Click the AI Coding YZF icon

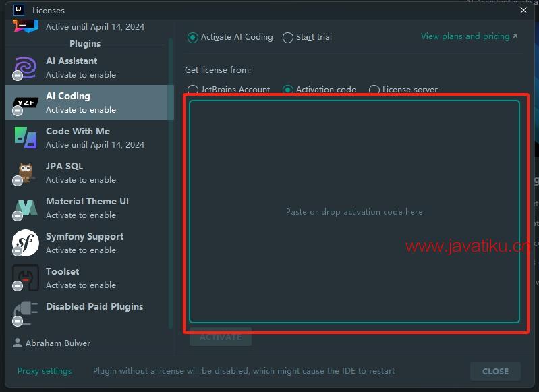[26, 103]
